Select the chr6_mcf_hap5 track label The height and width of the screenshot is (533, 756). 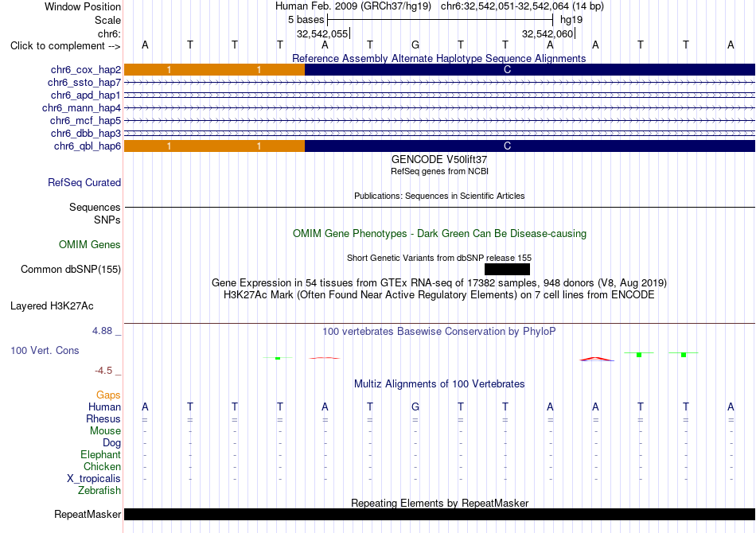click(x=85, y=120)
